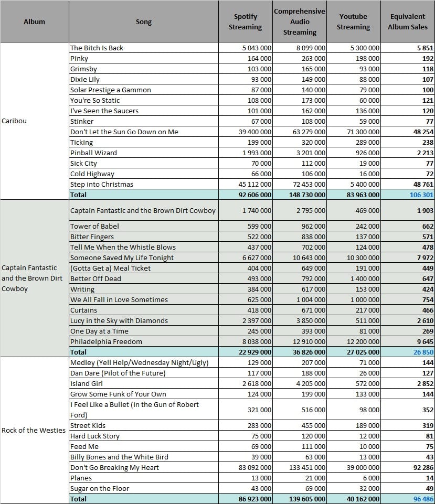Screen dimensions: 435x504
Task: Click Tell Me When the Whistle Blows
Action: (144, 247)
